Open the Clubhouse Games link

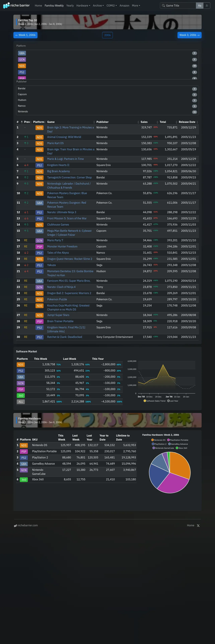(x=58, y=225)
